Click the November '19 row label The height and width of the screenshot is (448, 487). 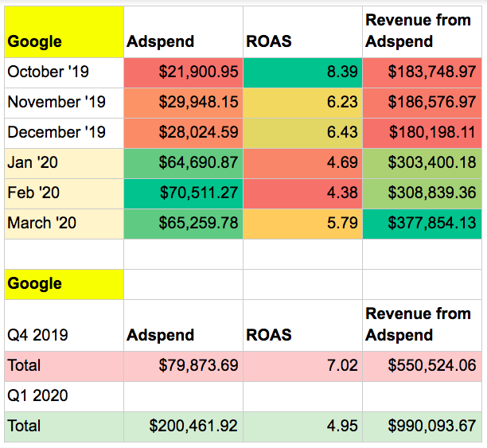coord(63,103)
